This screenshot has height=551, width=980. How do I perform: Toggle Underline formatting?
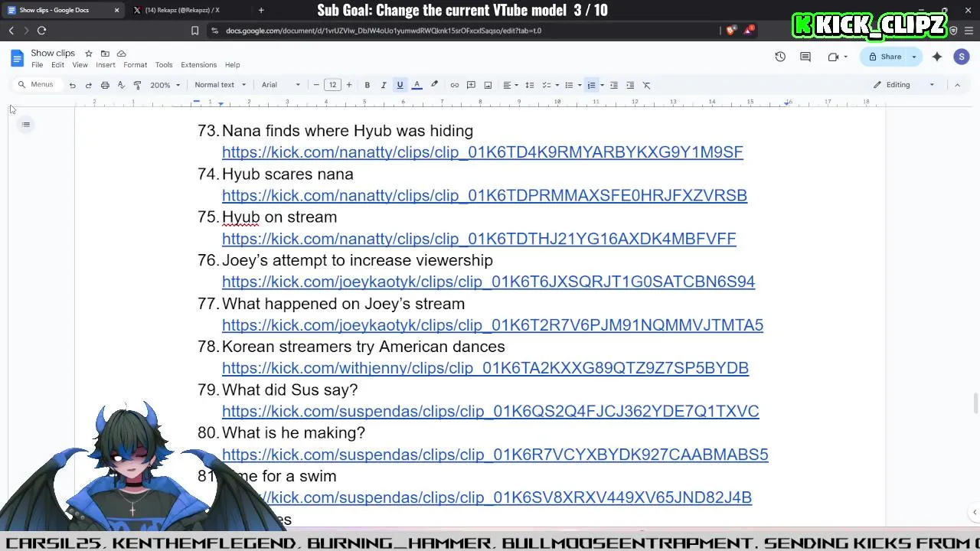400,85
